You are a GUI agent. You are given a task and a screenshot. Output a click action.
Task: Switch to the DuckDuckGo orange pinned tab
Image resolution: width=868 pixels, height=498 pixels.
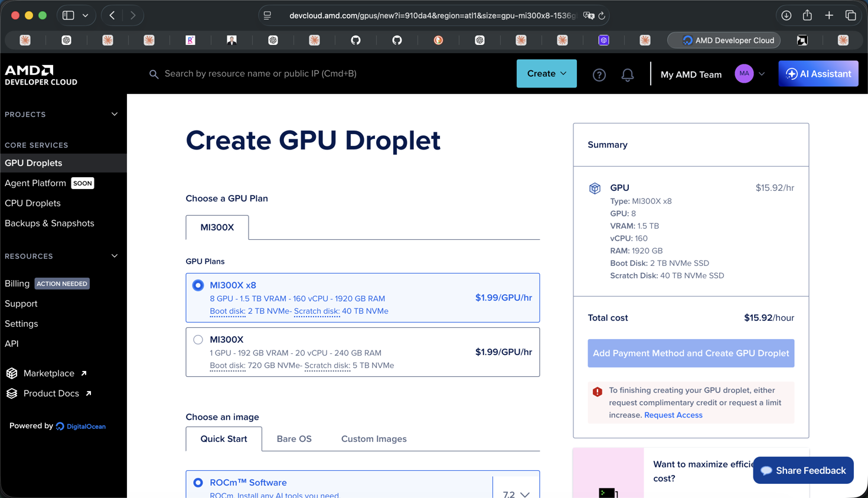[438, 40]
